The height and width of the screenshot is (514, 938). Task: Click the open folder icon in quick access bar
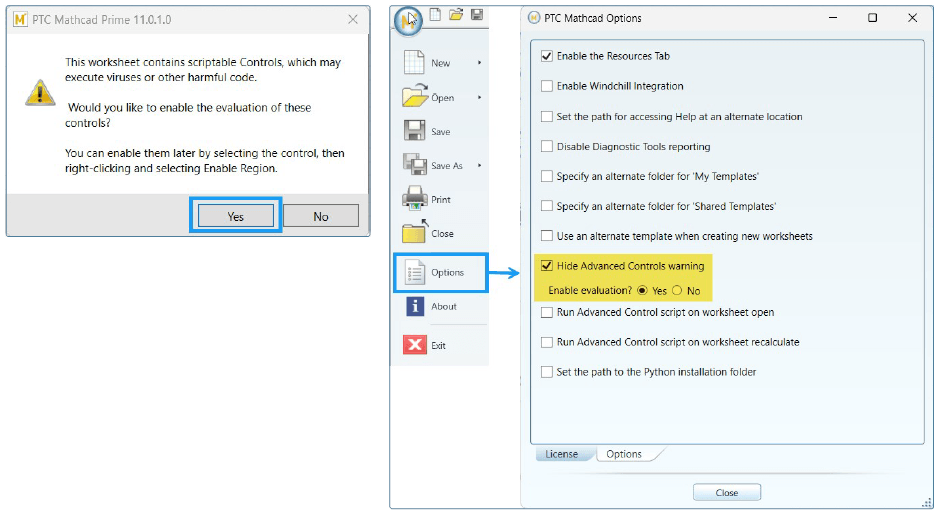(456, 14)
